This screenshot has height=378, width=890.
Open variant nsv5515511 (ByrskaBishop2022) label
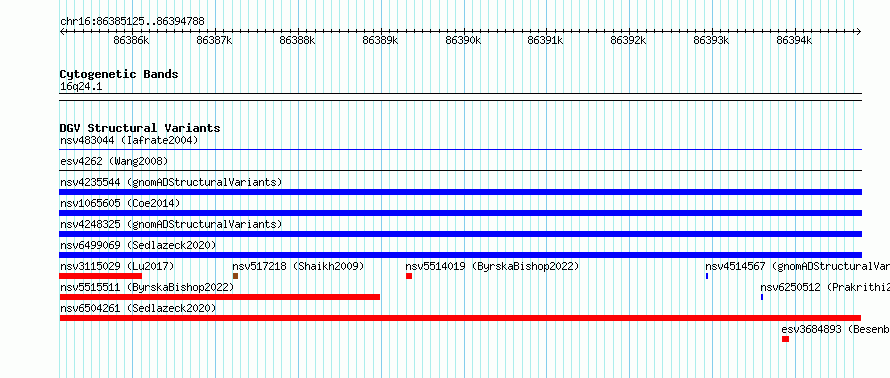(x=147, y=287)
